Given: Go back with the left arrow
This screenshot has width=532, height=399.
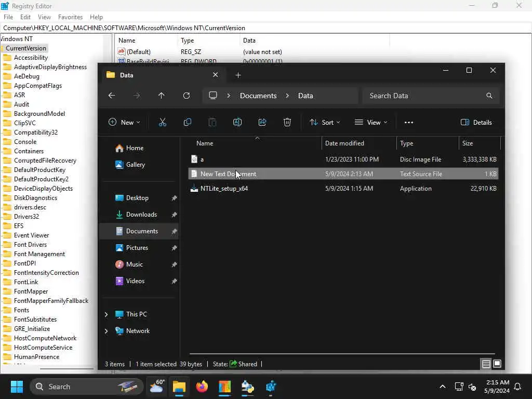Looking at the screenshot, I should pyautogui.click(x=112, y=96).
